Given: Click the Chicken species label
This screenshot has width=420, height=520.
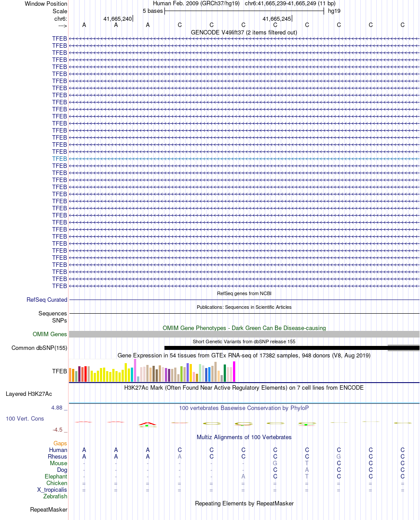Looking at the screenshot, I should (x=57, y=483).
